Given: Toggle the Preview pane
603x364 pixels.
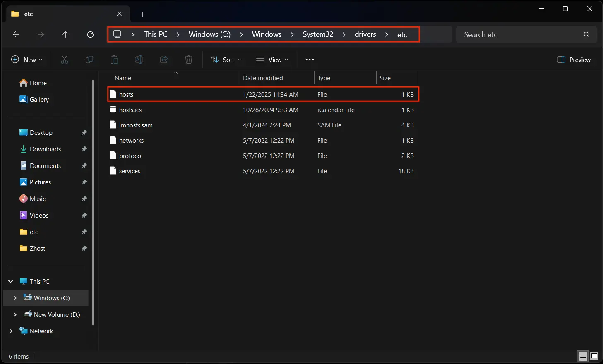Looking at the screenshot, I should click(574, 60).
